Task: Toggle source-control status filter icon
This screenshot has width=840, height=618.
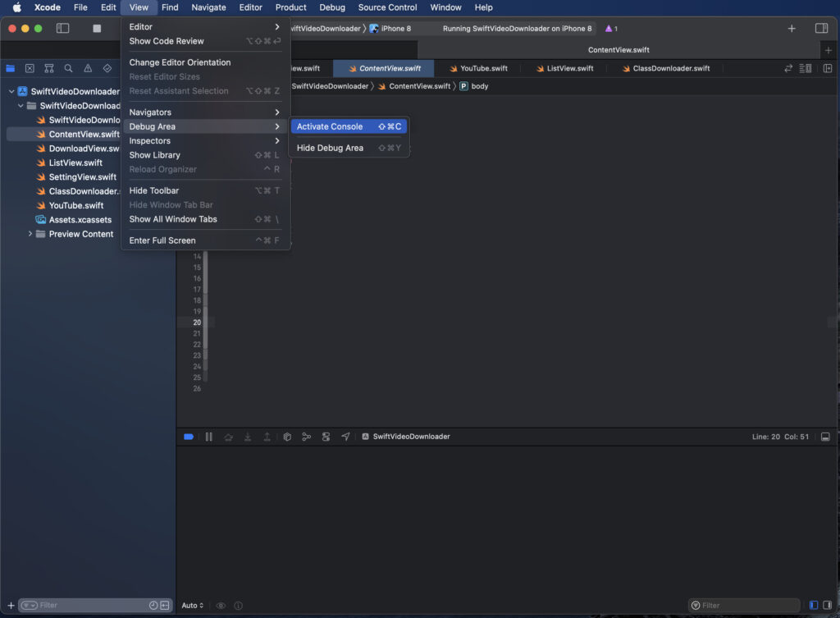Action: click(x=164, y=606)
